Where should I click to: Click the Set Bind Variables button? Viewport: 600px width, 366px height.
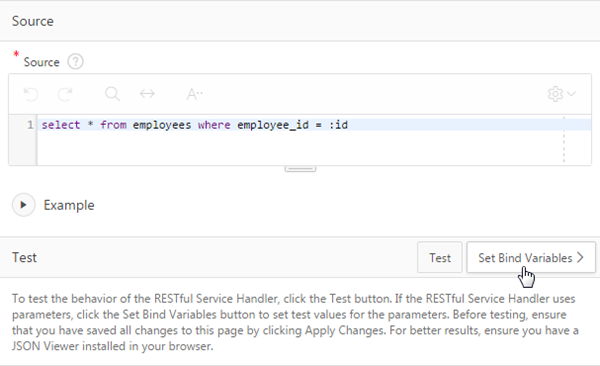point(531,257)
